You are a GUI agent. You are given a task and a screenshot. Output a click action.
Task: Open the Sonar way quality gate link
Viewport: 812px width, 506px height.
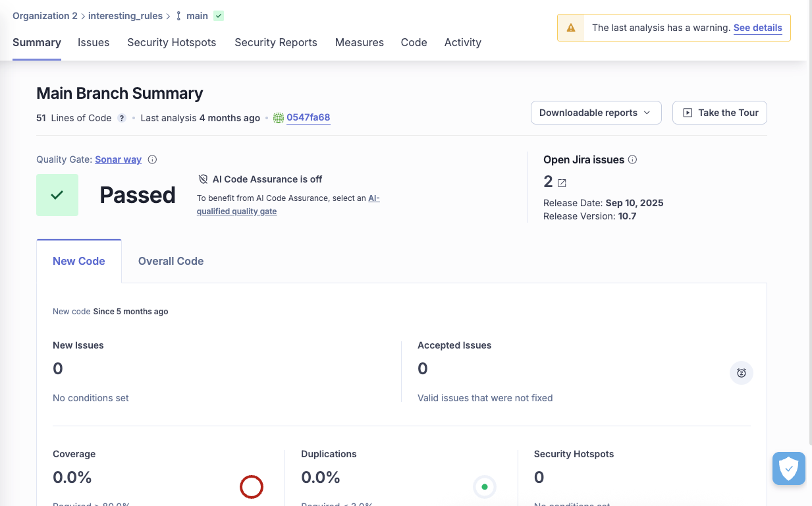119,159
